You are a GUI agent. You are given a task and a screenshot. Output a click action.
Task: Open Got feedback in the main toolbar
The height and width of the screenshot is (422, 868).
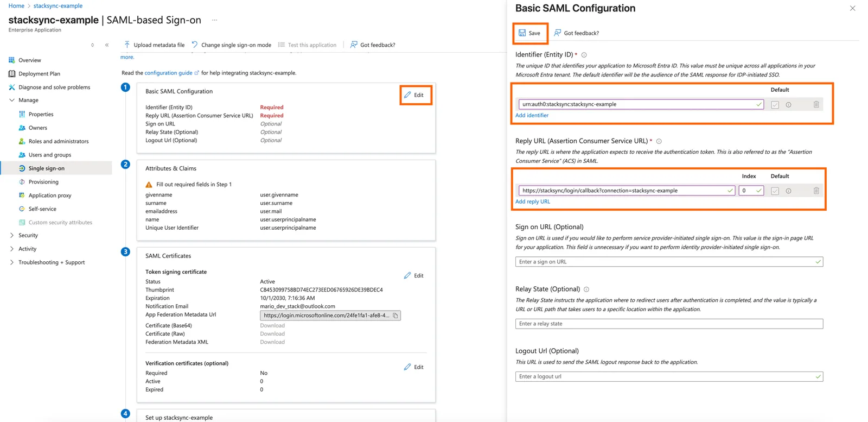[x=373, y=45]
